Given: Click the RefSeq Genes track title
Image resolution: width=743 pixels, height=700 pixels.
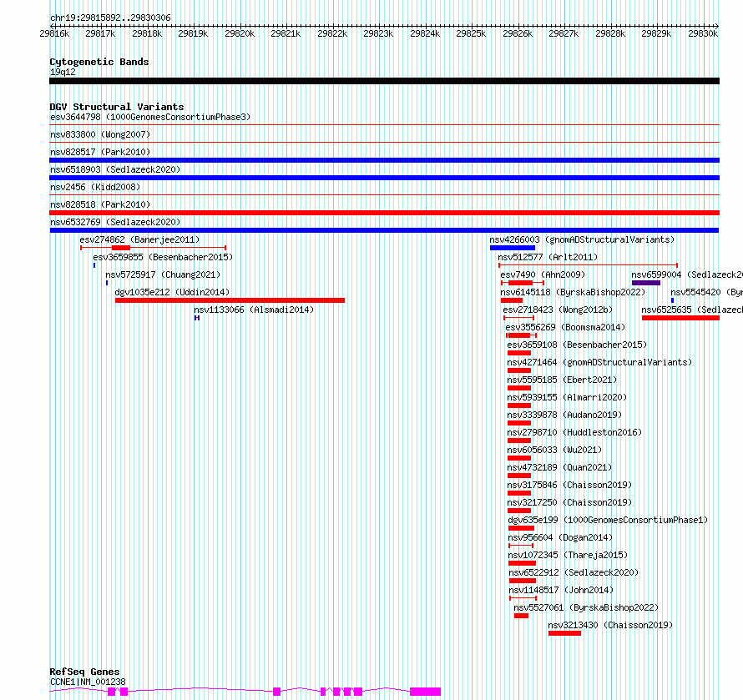Looking at the screenshot, I should point(84,672).
